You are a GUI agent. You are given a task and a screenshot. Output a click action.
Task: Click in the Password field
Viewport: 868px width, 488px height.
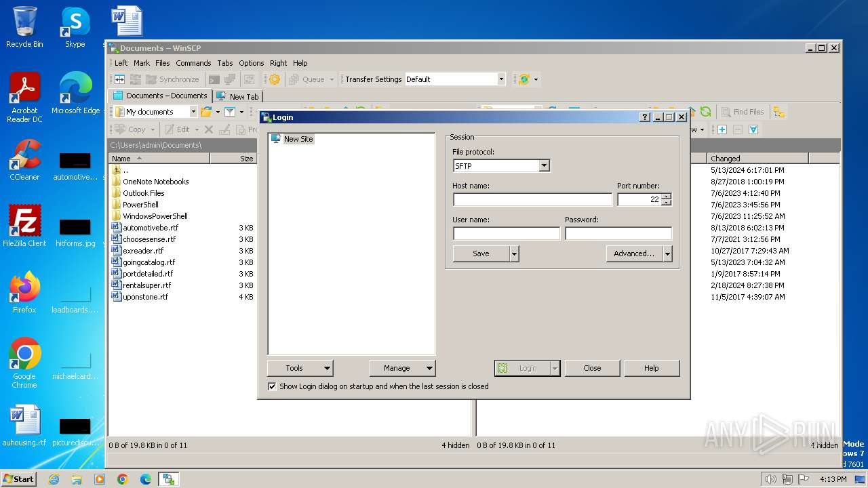[x=618, y=233]
